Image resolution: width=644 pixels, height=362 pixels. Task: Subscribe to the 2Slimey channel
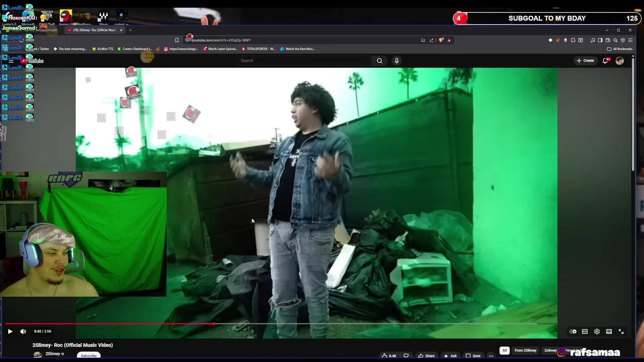[89, 356]
